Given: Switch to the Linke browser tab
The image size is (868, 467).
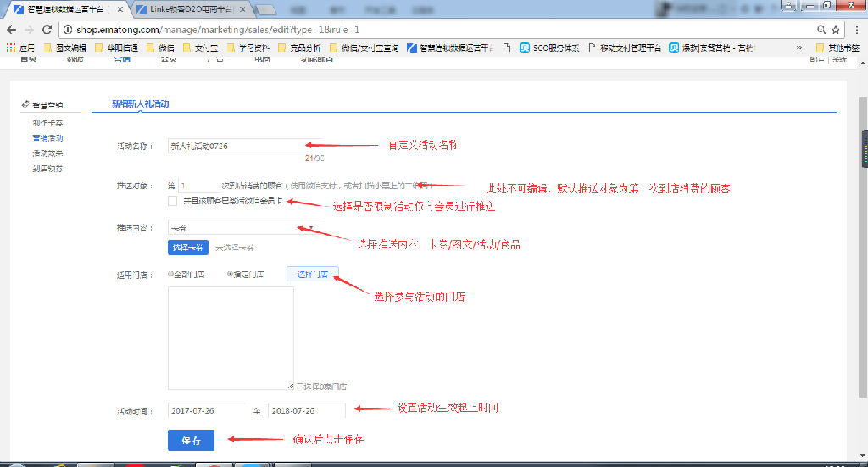Looking at the screenshot, I should (191, 9).
